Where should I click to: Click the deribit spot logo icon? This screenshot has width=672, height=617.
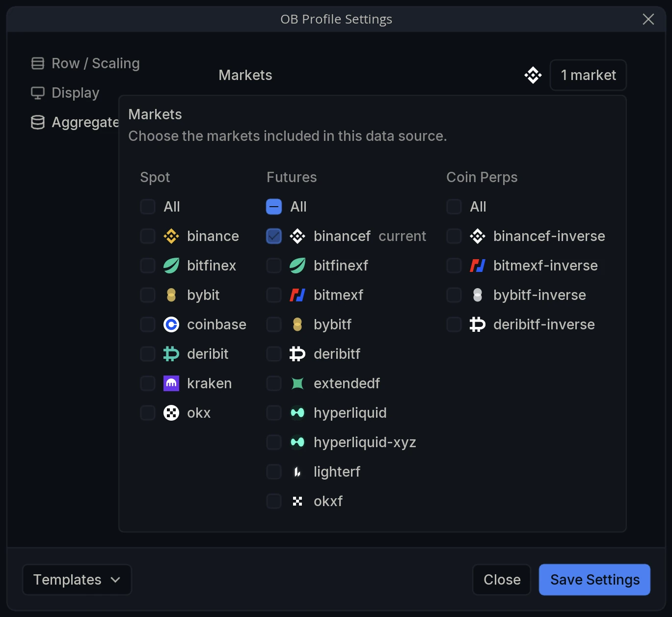(171, 354)
